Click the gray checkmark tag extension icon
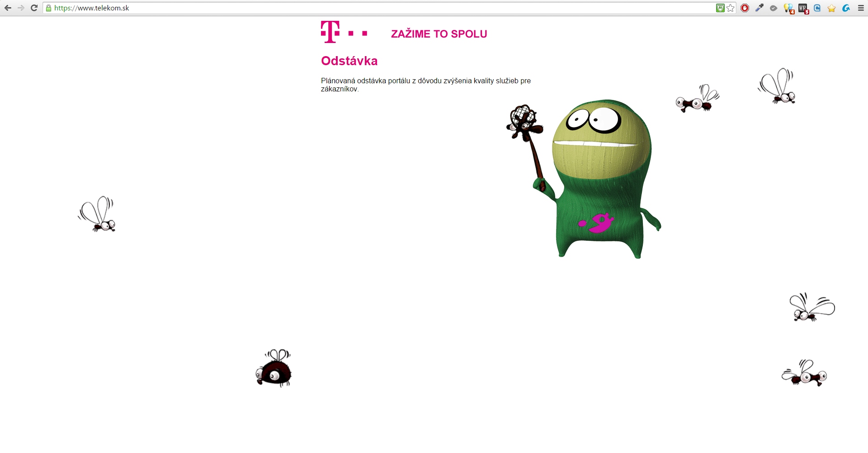Screen dimensions: 868x453 pos(774,8)
